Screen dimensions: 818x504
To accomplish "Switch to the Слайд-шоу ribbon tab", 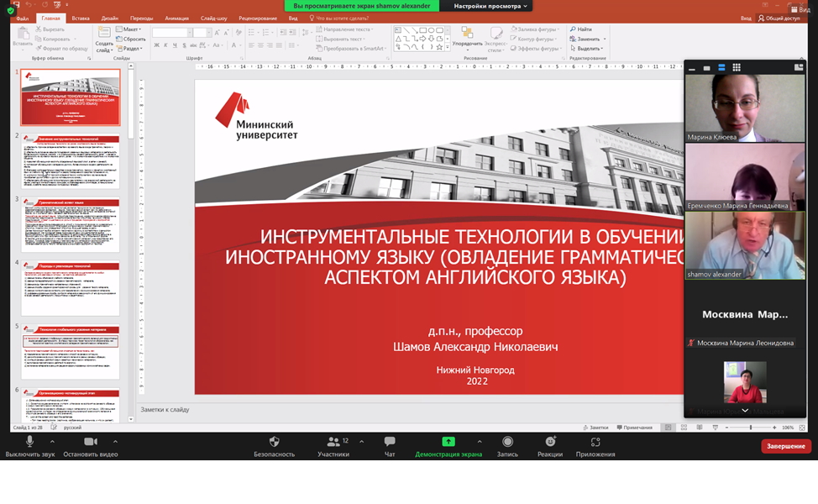I will click(214, 18).
